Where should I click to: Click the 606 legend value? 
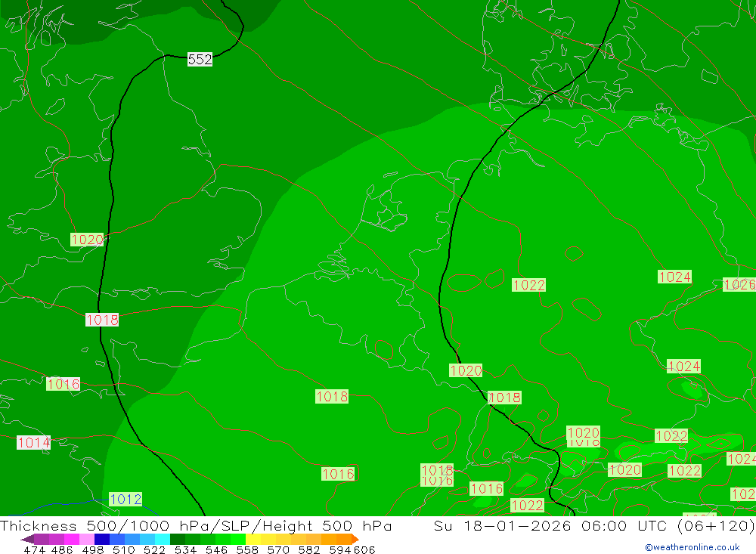[x=364, y=549]
